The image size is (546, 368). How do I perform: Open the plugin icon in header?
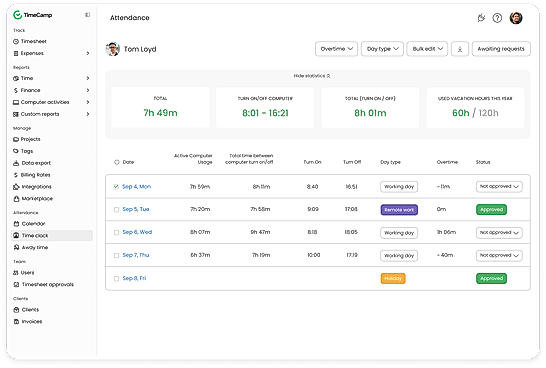(481, 18)
